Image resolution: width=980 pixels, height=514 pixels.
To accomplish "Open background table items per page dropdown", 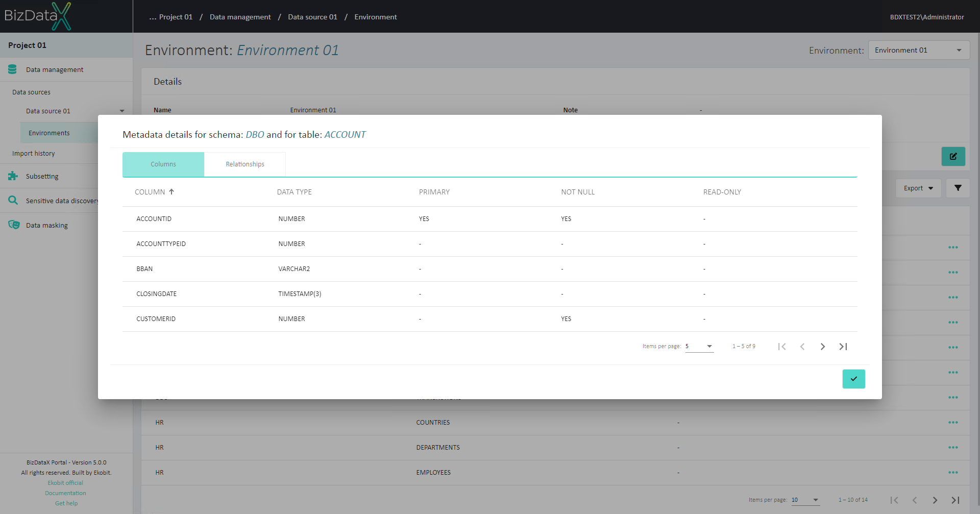I will (x=805, y=500).
